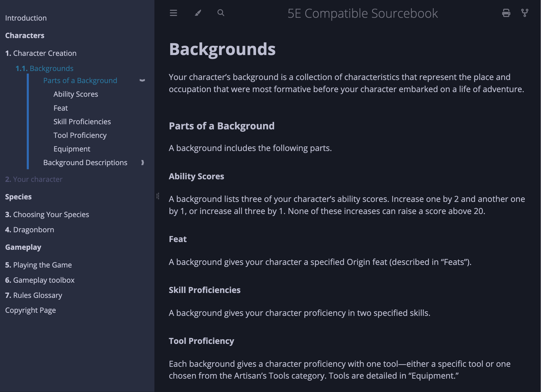
Task: Open Tool Proficiency sidebar link
Action: click(x=80, y=135)
